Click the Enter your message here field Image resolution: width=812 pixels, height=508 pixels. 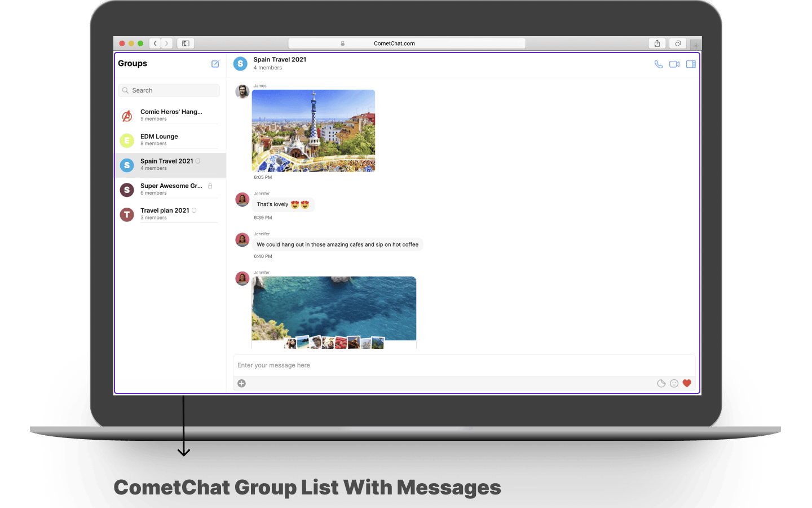(x=464, y=365)
